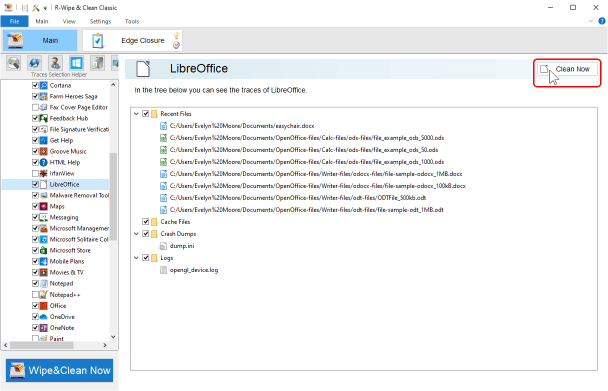Click the horizontal scrollbar right arrow
Image resolution: width=608 pixels, height=391 pixels.
(x=105, y=345)
